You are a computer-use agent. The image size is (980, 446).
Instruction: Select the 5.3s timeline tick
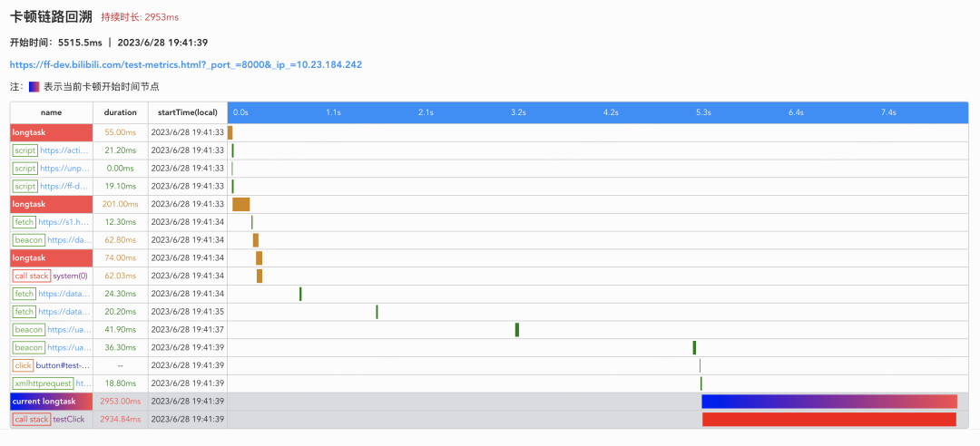pyautogui.click(x=703, y=112)
